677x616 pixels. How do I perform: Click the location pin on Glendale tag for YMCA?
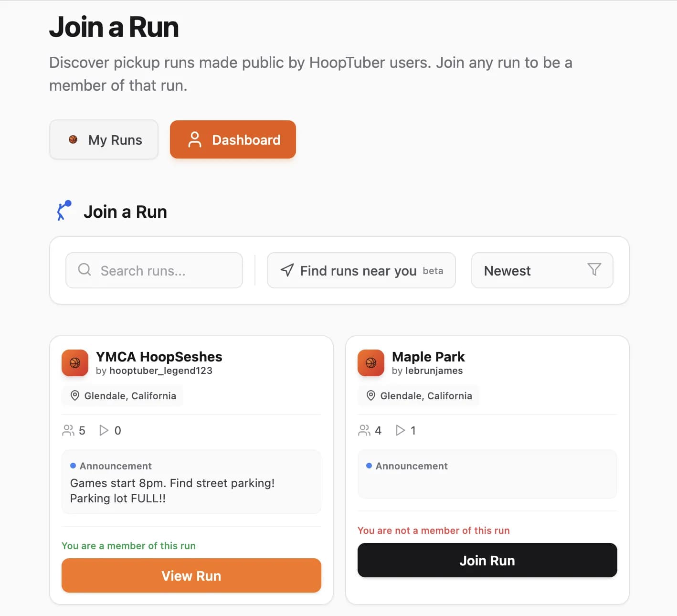click(75, 395)
